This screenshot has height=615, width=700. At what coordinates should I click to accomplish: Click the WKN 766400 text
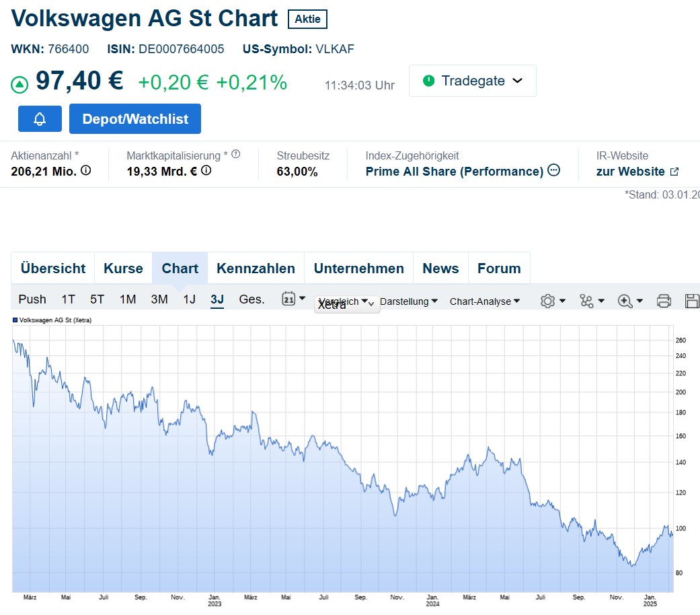click(x=50, y=48)
